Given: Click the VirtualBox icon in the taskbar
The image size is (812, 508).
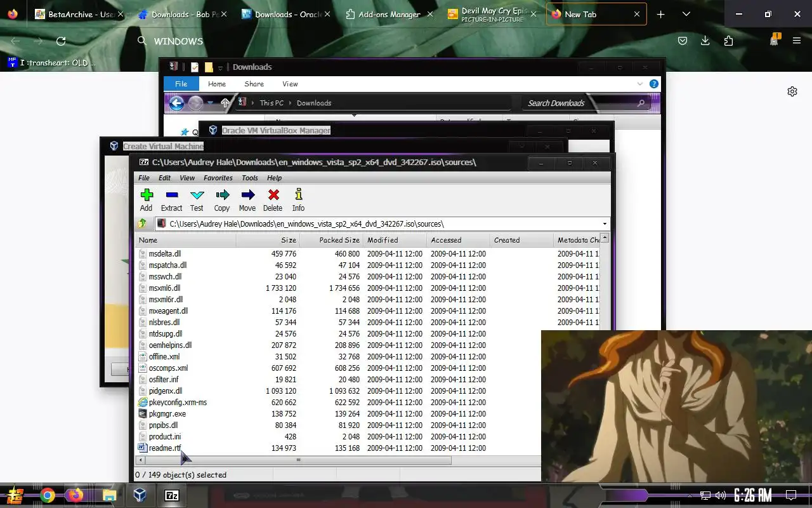Looking at the screenshot, I should 140,495.
